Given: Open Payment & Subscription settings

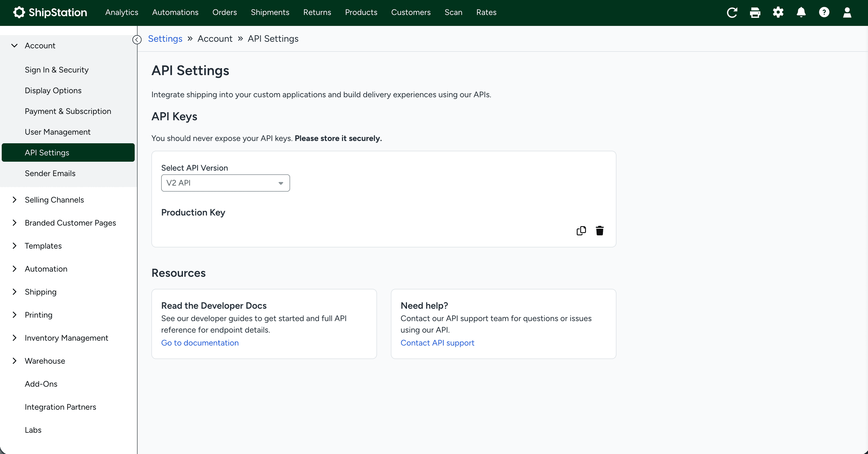Looking at the screenshot, I should [68, 111].
